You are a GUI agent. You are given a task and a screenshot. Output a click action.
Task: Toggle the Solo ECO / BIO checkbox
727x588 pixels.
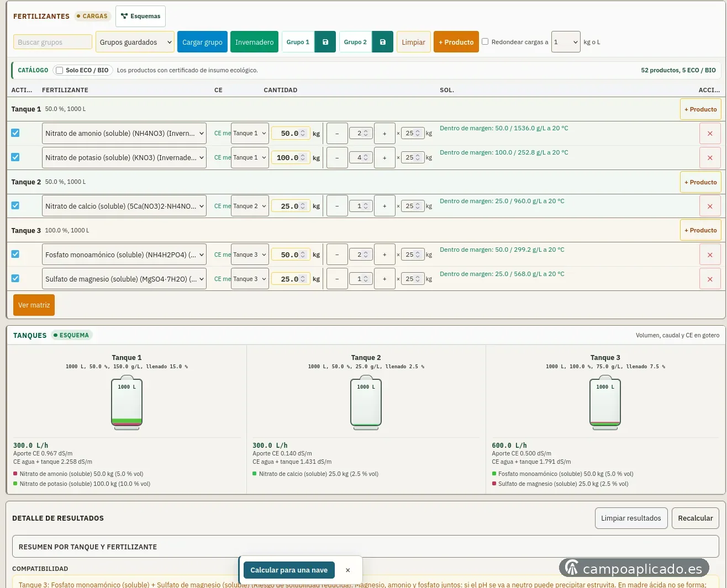[x=60, y=70]
